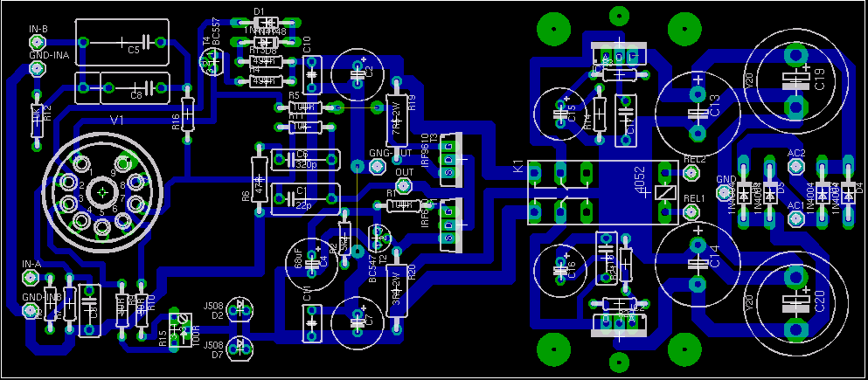
Task: Select the IN-A input pad
Action: pos(32,277)
